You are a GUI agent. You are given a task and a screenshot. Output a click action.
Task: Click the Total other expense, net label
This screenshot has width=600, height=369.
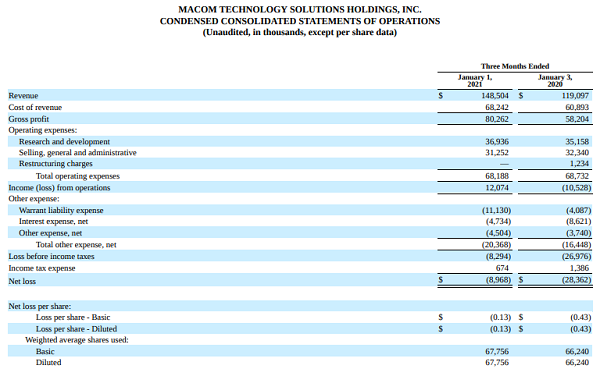click(x=76, y=245)
